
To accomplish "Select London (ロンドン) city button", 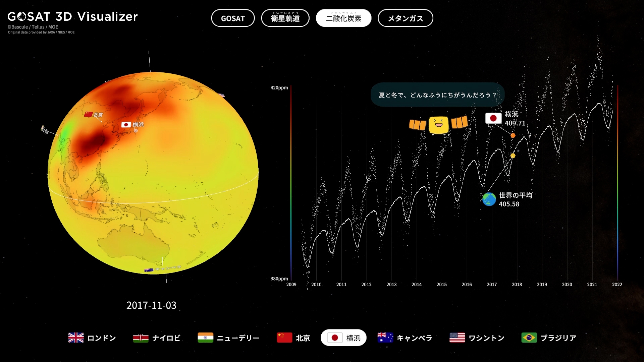I will (92, 338).
